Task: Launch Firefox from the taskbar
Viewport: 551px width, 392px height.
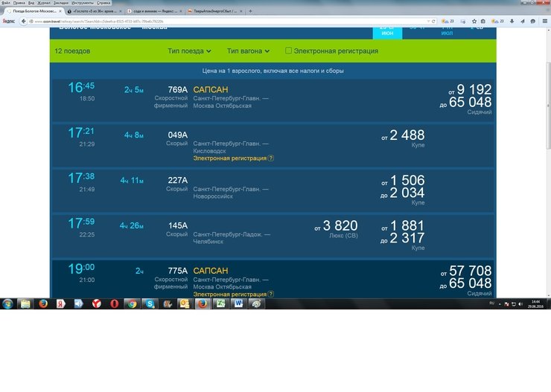Action: 42,303
